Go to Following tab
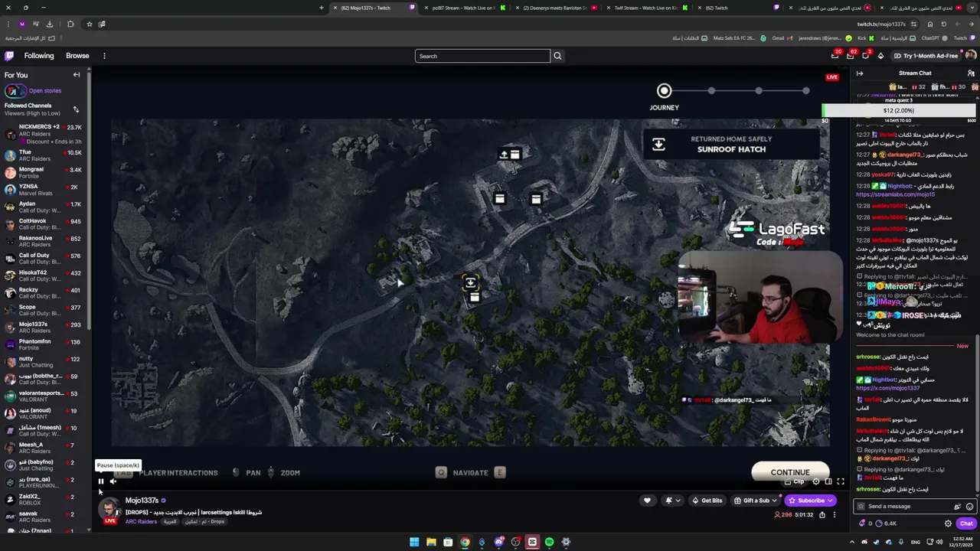980x551 pixels. click(39, 56)
